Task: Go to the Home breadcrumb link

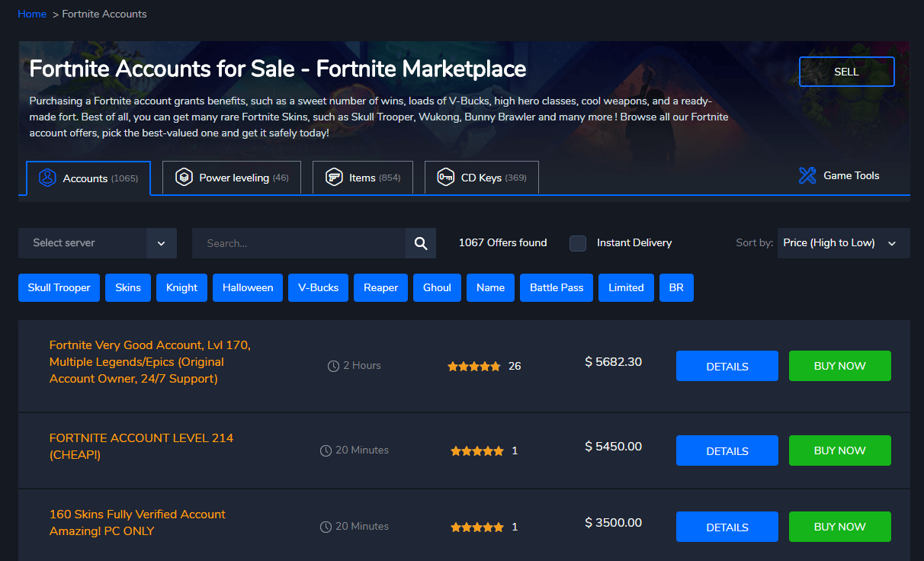Action: pos(32,14)
